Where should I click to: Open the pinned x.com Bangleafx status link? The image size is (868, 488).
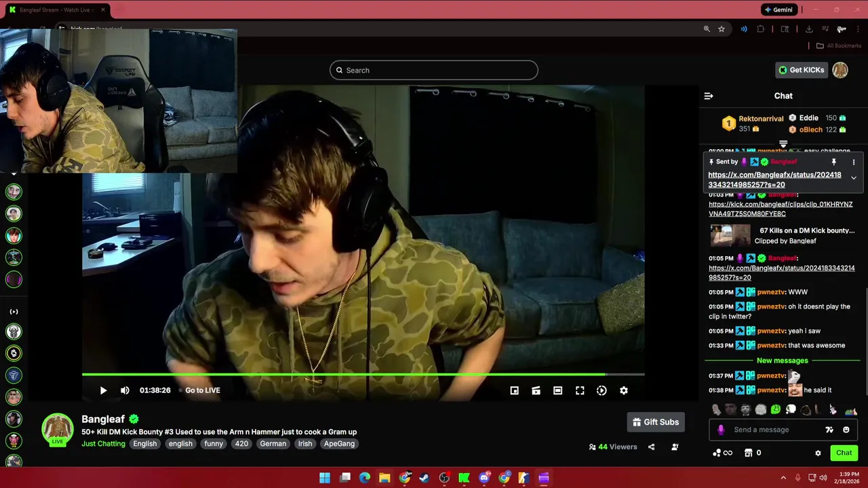click(774, 180)
